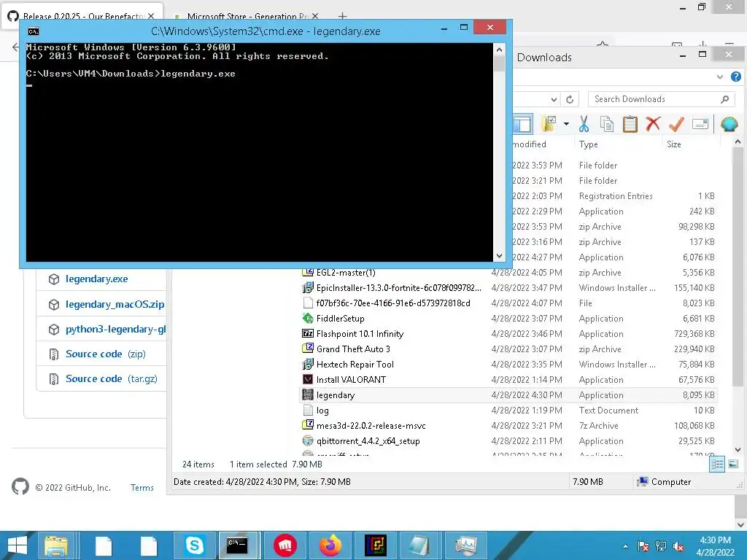Open the resource monitor taskbar icon

pyautogui.click(x=465, y=545)
